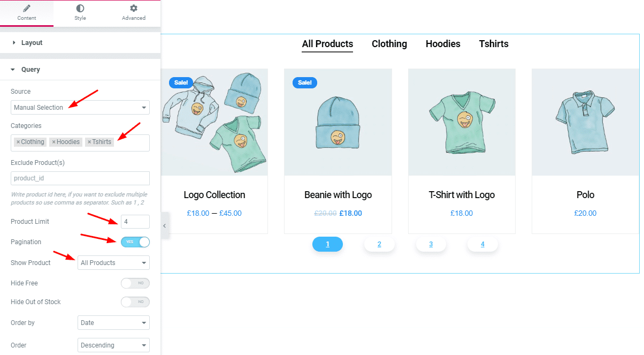Remove the Clothing category tag

click(x=18, y=142)
